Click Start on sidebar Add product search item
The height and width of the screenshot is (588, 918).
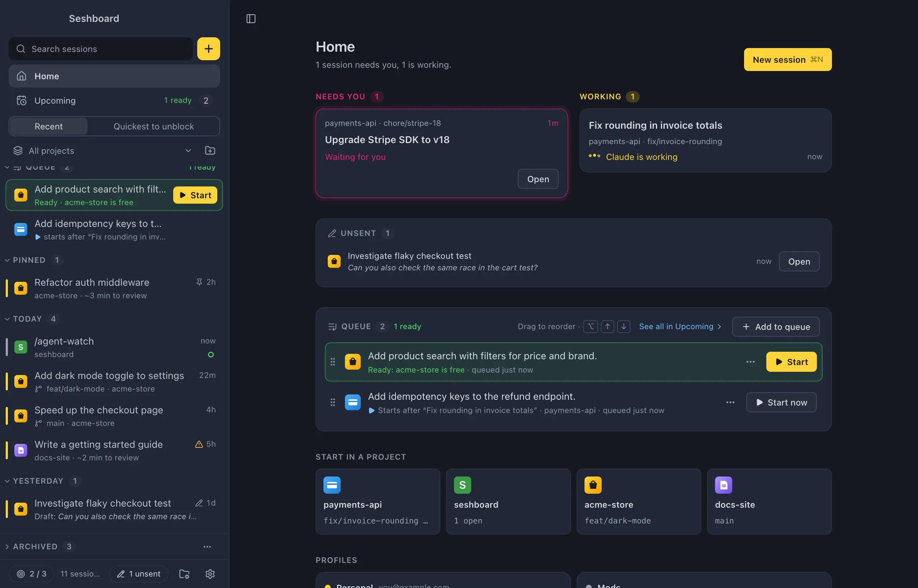point(195,195)
